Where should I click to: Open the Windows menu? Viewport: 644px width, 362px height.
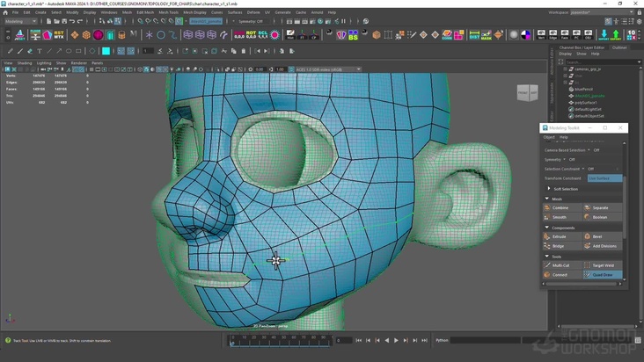coord(109,12)
